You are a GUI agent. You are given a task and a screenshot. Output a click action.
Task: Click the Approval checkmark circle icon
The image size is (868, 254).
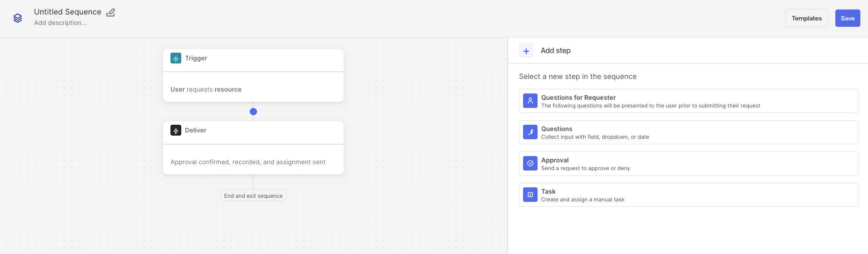click(x=530, y=163)
